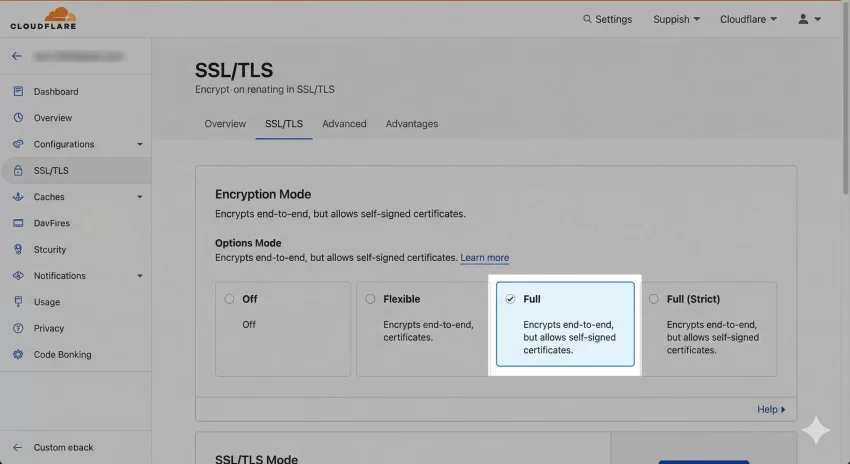Click the Options Mode label
The width and height of the screenshot is (850, 464).
[x=248, y=243]
